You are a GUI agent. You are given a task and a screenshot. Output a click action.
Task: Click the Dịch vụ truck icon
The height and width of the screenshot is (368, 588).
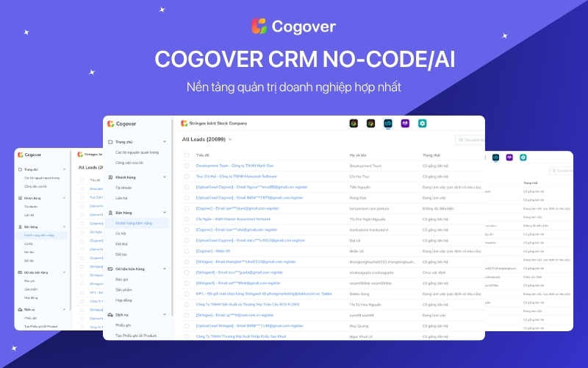(110, 314)
